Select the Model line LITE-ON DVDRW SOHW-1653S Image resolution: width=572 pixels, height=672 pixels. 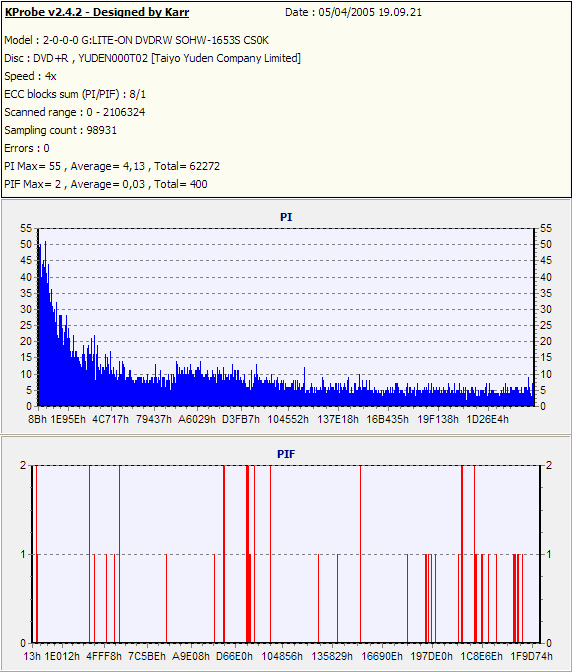[137, 40]
